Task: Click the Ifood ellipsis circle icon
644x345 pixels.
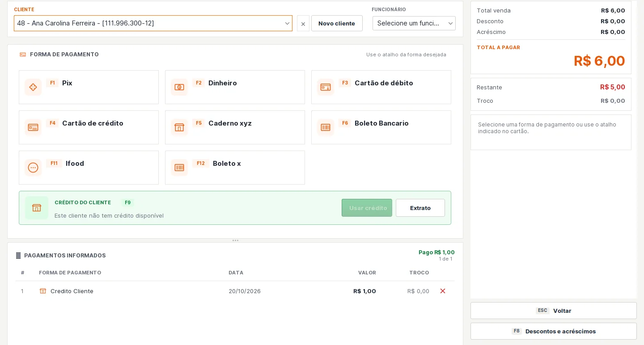Action: [x=33, y=168]
